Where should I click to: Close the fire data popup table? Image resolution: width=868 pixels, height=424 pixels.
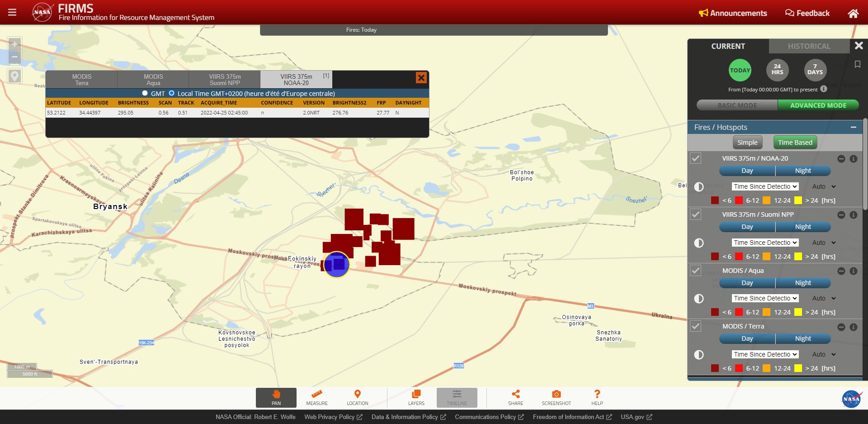pos(421,77)
